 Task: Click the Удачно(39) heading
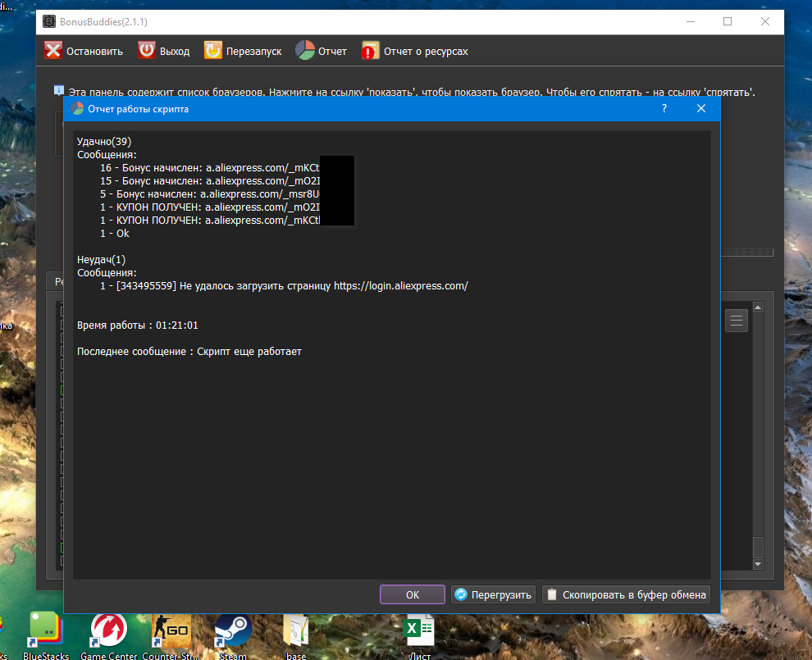104,141
